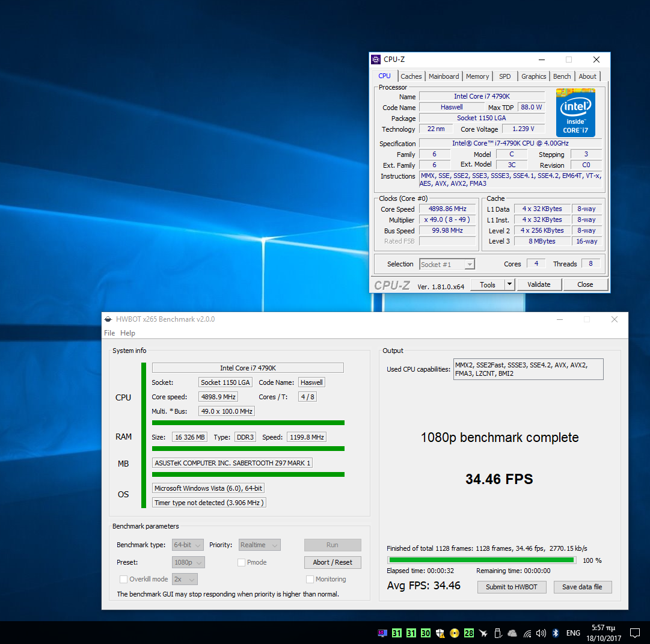Screen dimensions: 650x644
Task: Enable the Monitoring checkbox
Action: [x=310, y=579]
